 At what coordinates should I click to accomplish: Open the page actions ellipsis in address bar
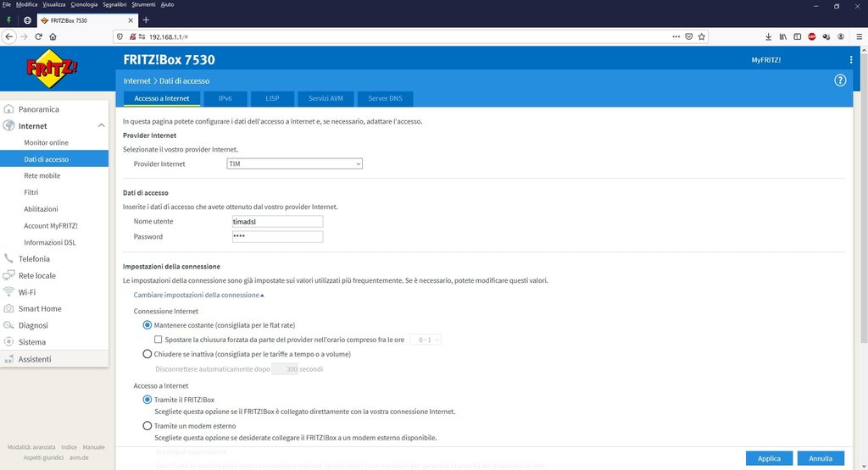676,36
